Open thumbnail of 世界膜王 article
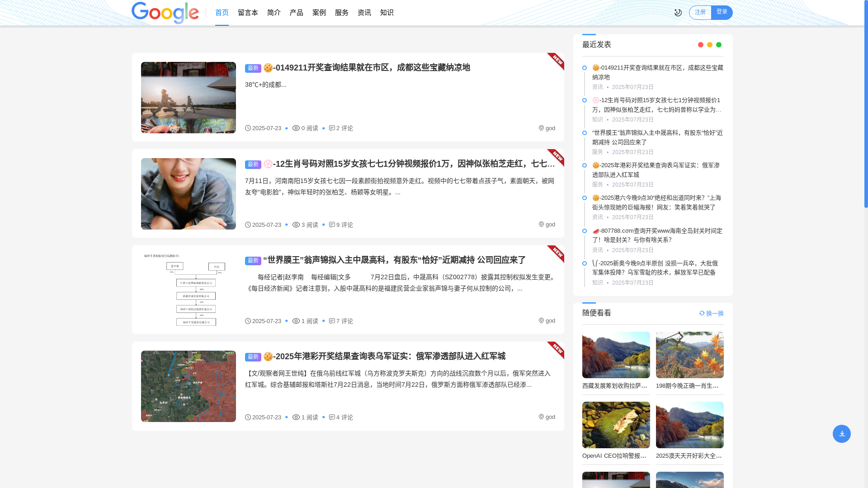Viewport: 868px width, 488px height. point(189,290)
